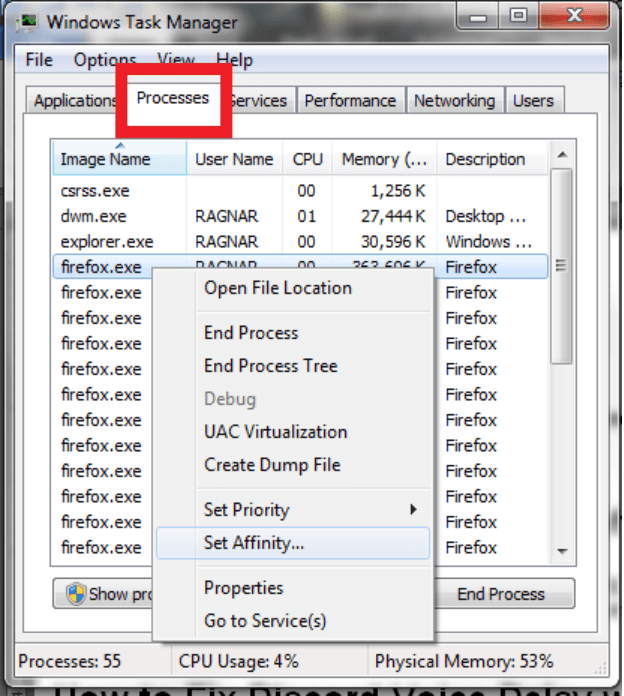
Task: Click the process list scroll up arrow
Action: pyautogui.click(x=562, y=154)
